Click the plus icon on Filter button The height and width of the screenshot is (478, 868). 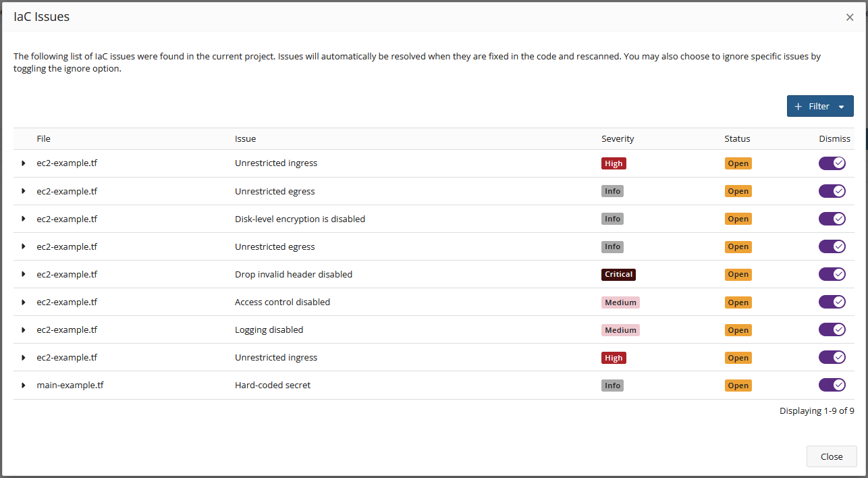798,107
